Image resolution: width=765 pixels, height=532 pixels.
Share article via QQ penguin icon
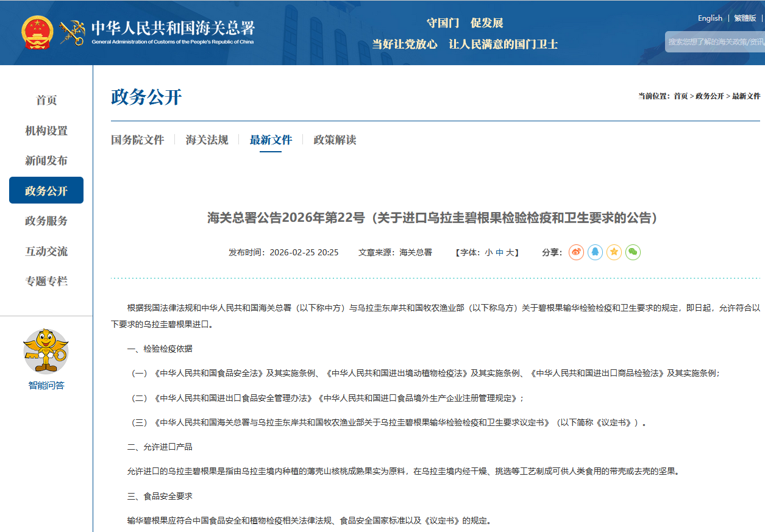pos(595,252)
